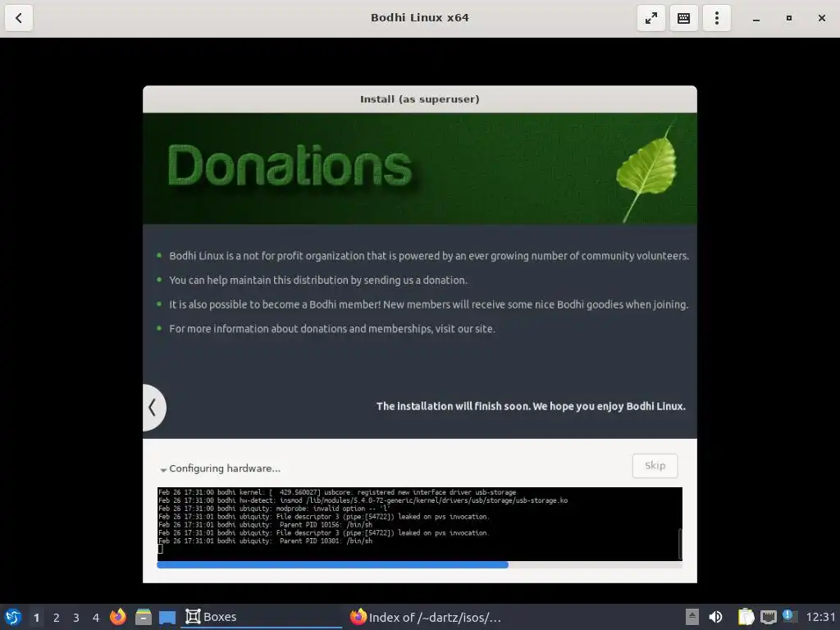Viewport: 840px width, 630px height.
Task: Open the three-dot Boxes menu
Action: [717, 18]
